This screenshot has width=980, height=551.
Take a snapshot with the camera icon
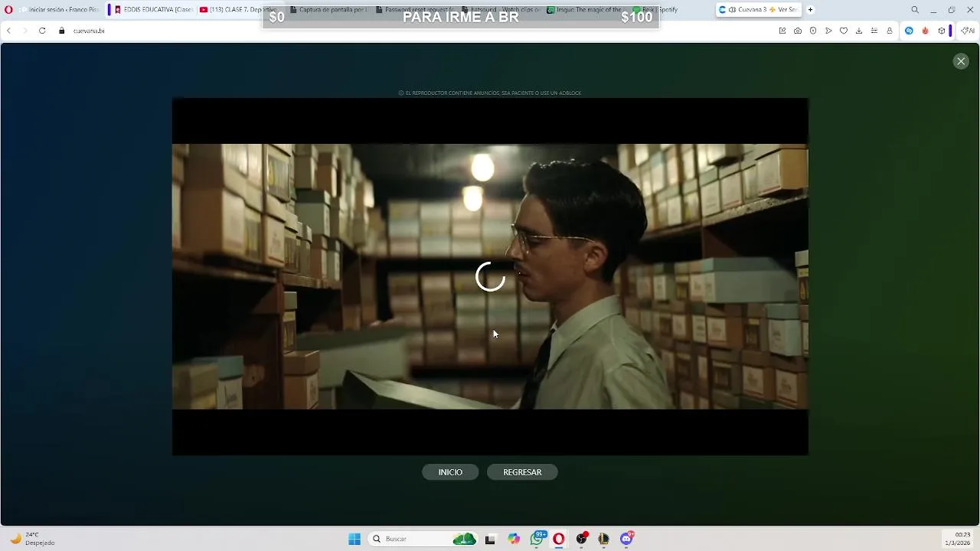(x=798, y=31)
